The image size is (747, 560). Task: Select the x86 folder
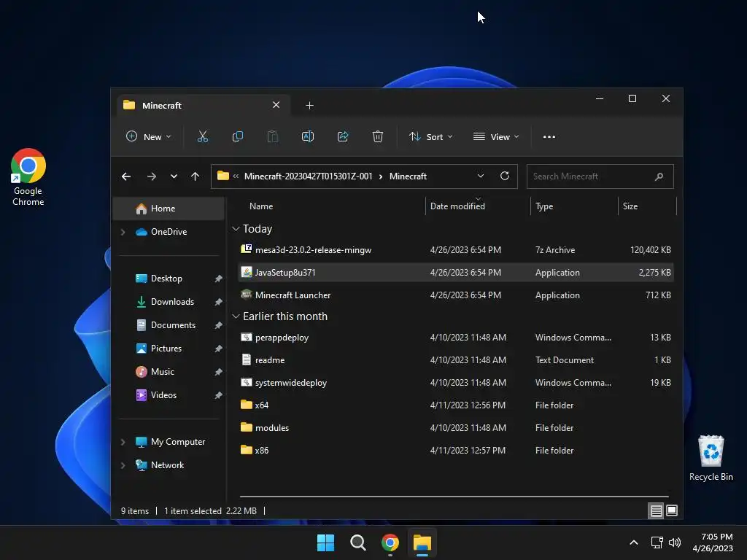455,451
